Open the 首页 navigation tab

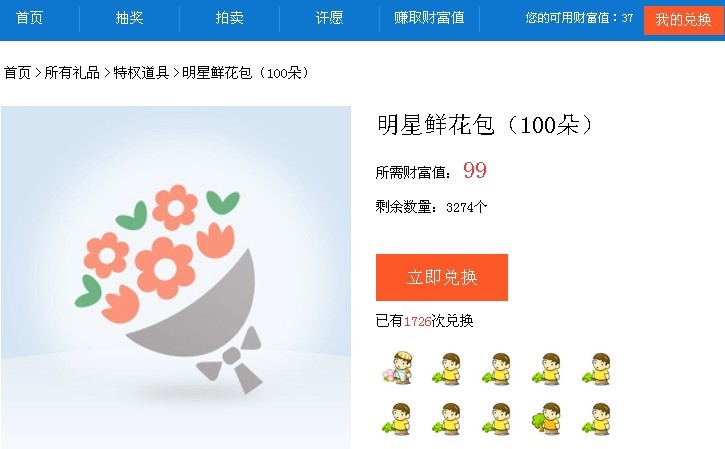30,18
